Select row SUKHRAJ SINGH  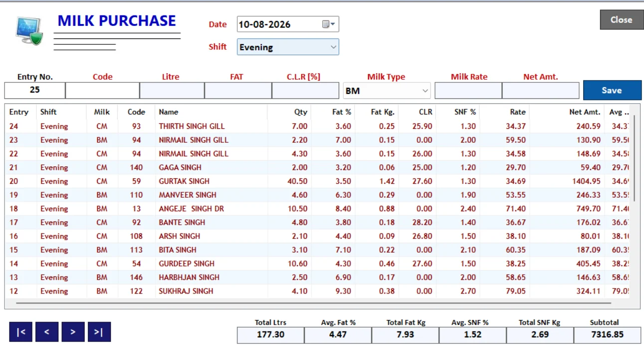317,291
